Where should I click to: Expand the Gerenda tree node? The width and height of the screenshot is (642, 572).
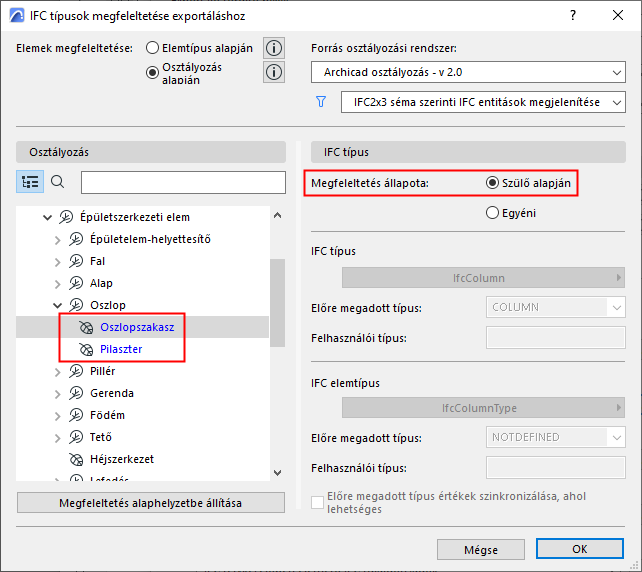tap(57, 394)
